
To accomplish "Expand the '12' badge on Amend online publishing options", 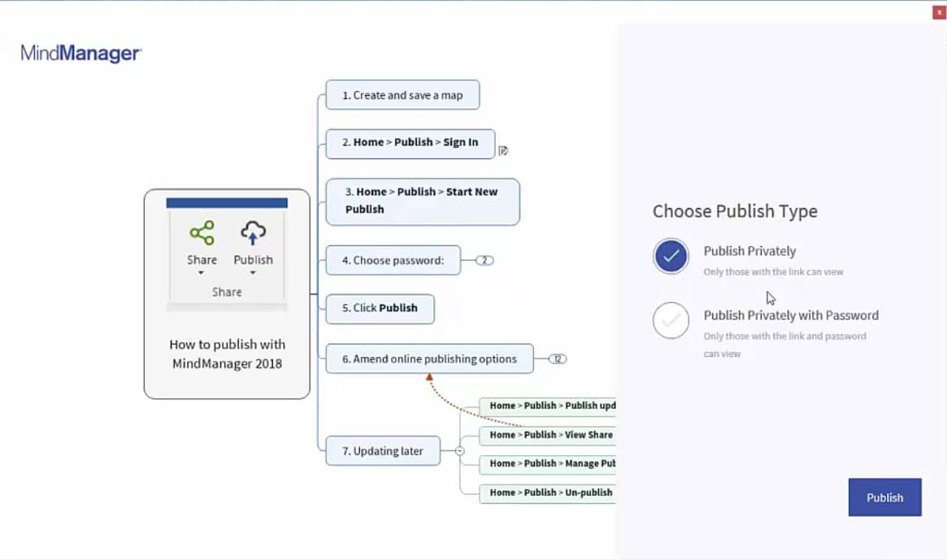I will pyautogui.click(x=558, y=358).
